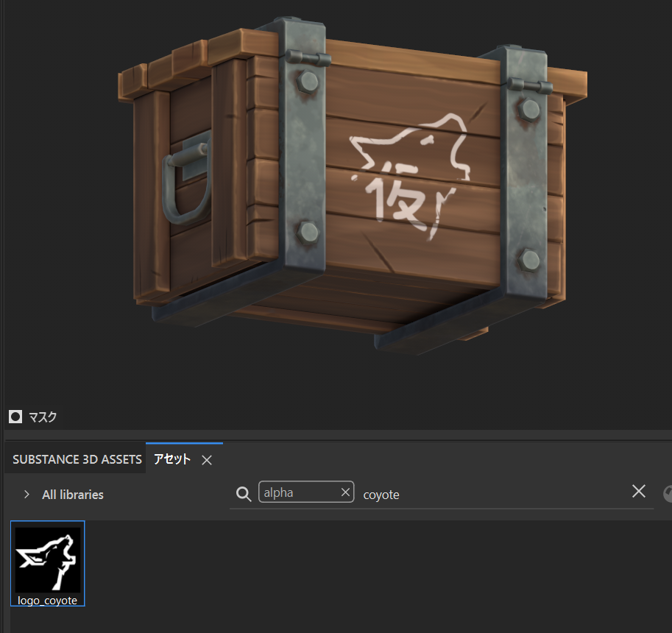672x633 pixels.
Task: Clear the asset search with X
Action: (x=638, y=492)
